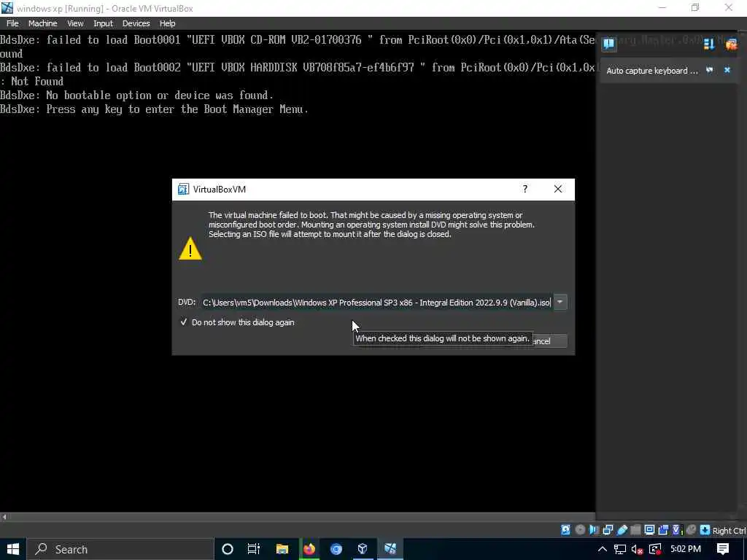
Task: Open the blue Chromium browser taskbar icon
Action: click(336, 549)
